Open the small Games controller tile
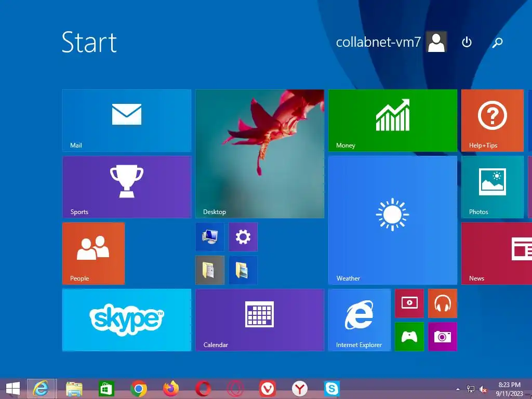The width and height of the screenshot is (532, 399). point(409,337)
